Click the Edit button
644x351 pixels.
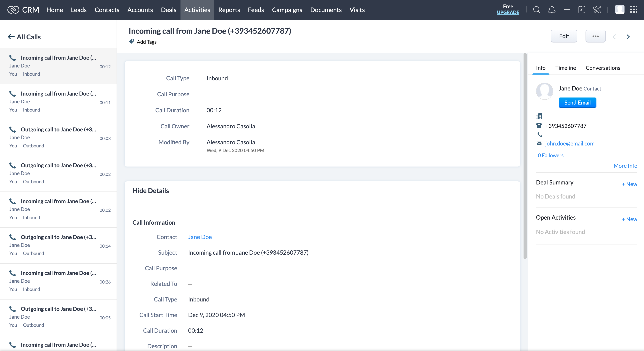coord(564,36)
